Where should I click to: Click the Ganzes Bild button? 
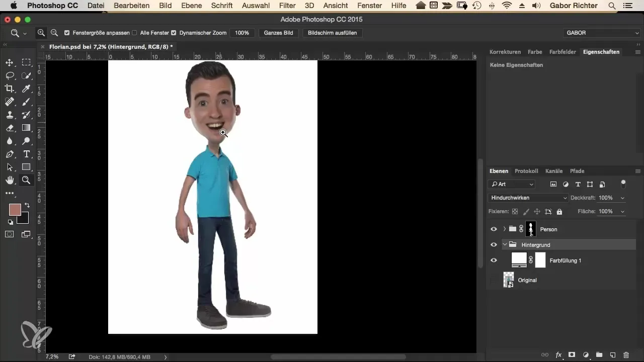pyautogui.click(x=279, y=33)
